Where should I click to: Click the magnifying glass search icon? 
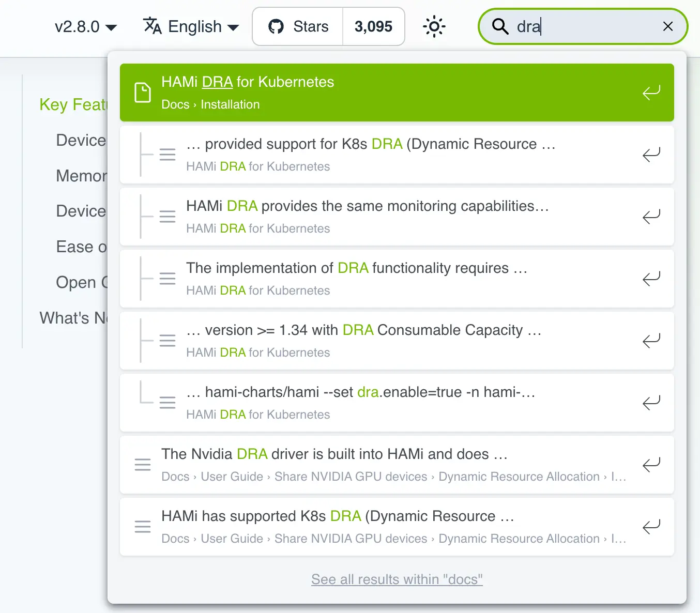click(x=499, y=26)
